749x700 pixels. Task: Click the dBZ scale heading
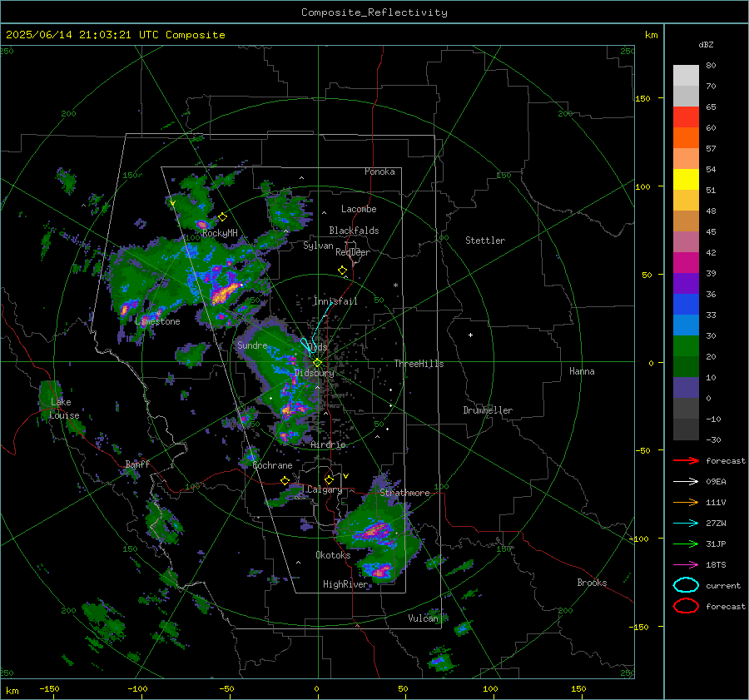coord(706,44)
